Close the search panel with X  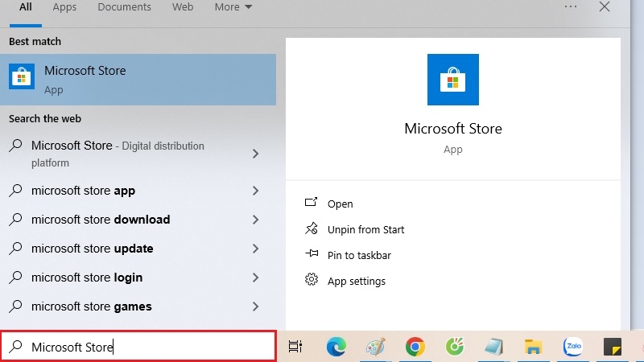click(605, 6)
